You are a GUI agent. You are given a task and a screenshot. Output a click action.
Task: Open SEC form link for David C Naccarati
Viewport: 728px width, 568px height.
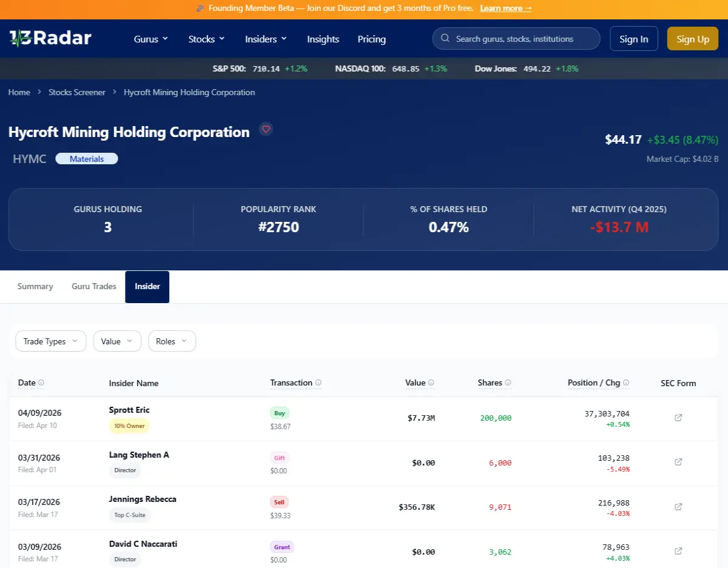[678, 551]
